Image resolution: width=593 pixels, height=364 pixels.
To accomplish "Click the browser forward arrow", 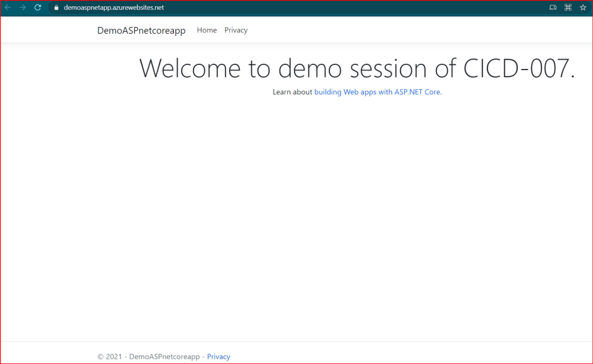I will [23, 8].
